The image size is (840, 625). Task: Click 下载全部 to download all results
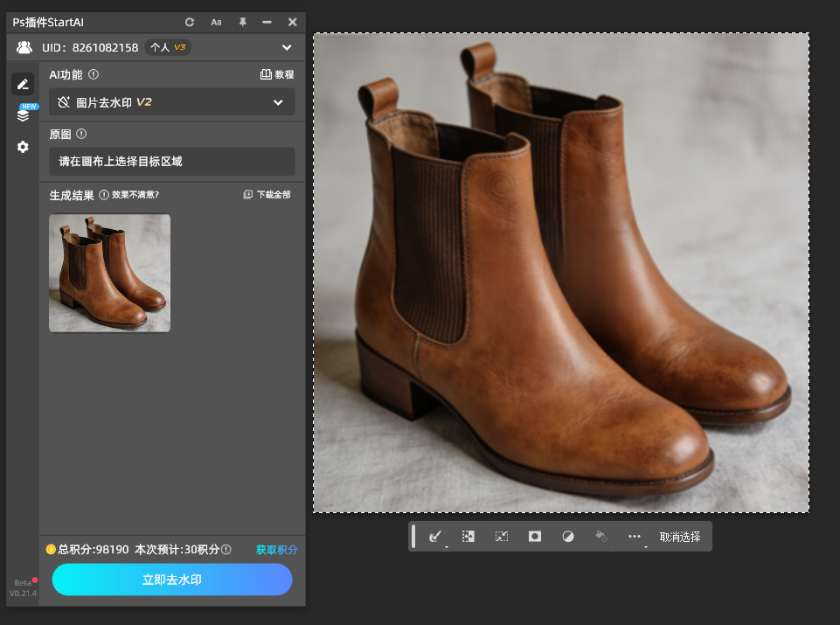(x=267, y=195)
